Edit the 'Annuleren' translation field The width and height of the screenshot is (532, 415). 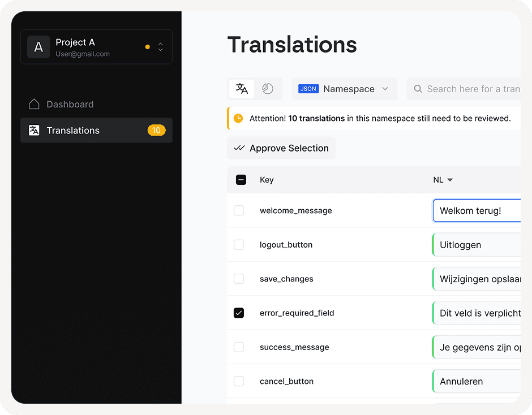477,381
